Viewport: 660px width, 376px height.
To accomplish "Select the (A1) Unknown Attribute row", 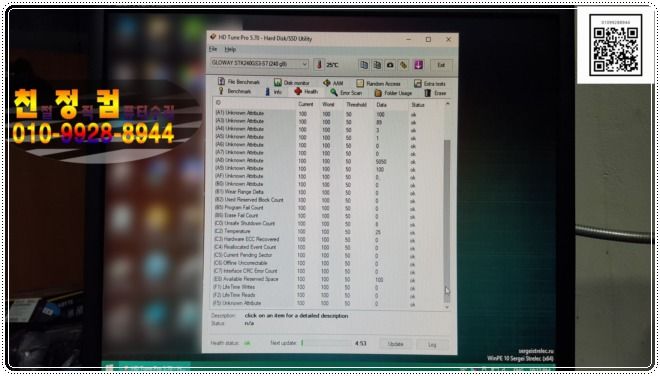I will point(328,114).
